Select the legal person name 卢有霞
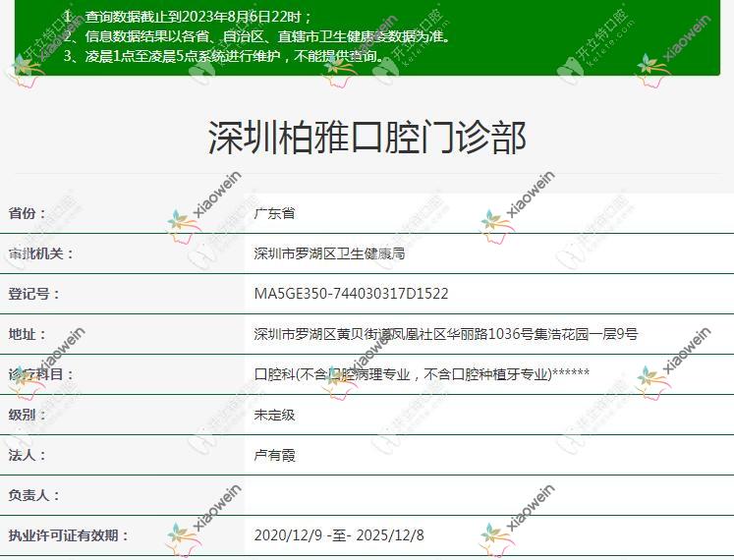Viewport: 734px width, 560px height. coord(274,455)
